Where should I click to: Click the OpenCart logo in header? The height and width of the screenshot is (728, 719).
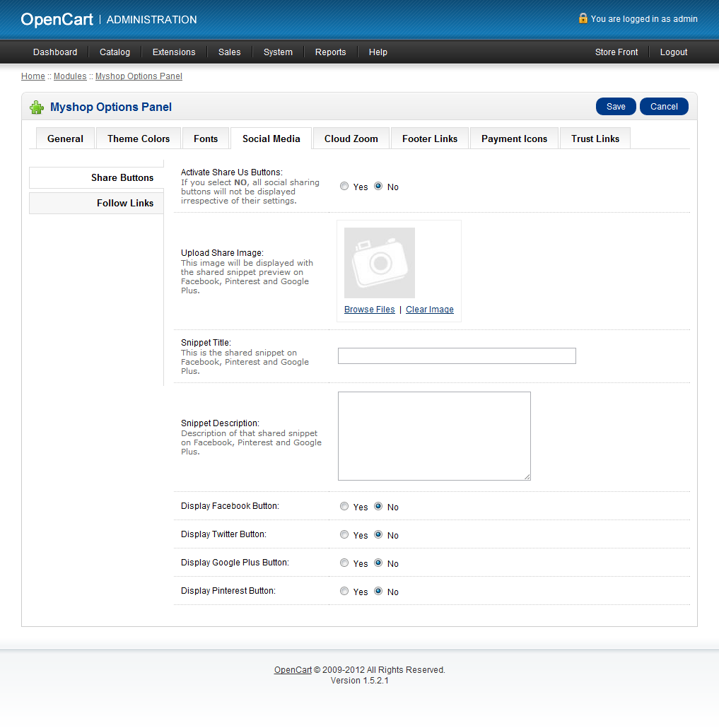57,20
